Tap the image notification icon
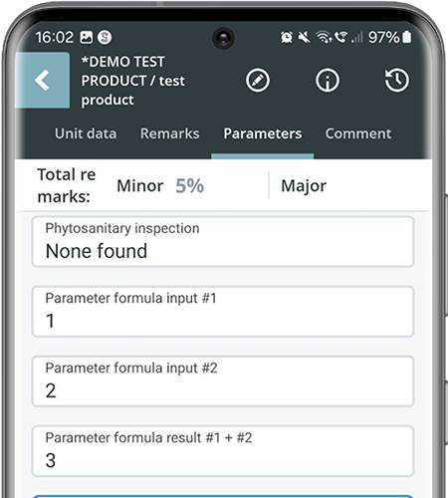The width and height of the screenshot is (448, 498). pos(87,37)
